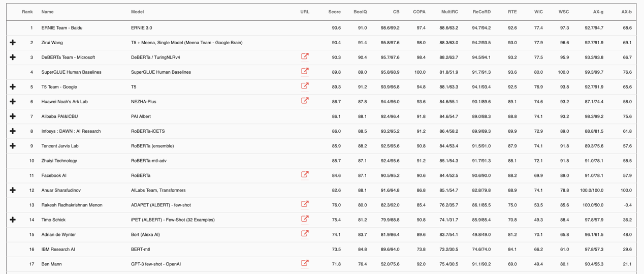Select the BERT-mtl COPA value 73.8
Image resolution: width=644 pixels, height=274 pixels.
pyautogui.click(x=421, y=249)
